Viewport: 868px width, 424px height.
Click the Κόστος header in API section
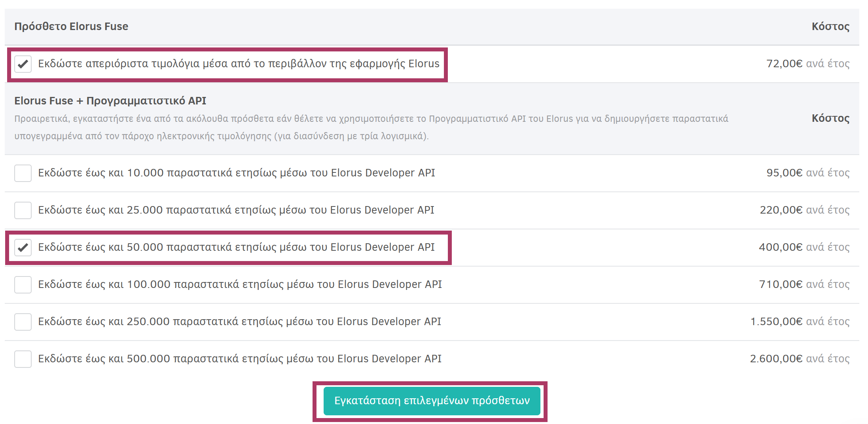(830, 118)
